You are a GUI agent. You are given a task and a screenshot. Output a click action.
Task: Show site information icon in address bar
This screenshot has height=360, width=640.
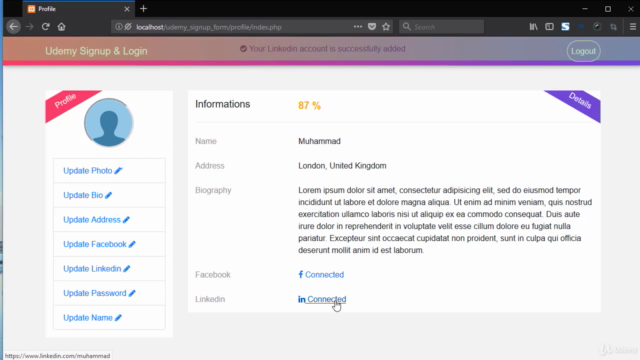coord(118,27)
